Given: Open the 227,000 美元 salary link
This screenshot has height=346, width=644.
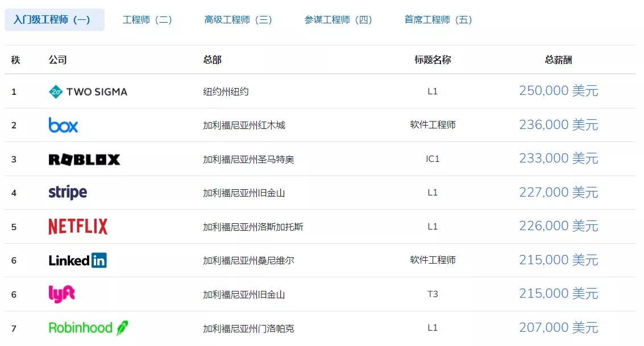Looking at the screenshot, I should coord(559,193).
